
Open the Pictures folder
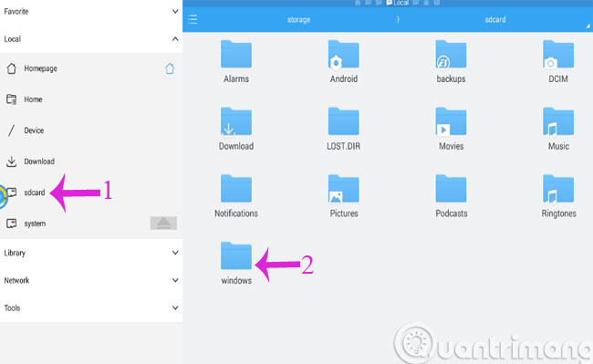343,196
